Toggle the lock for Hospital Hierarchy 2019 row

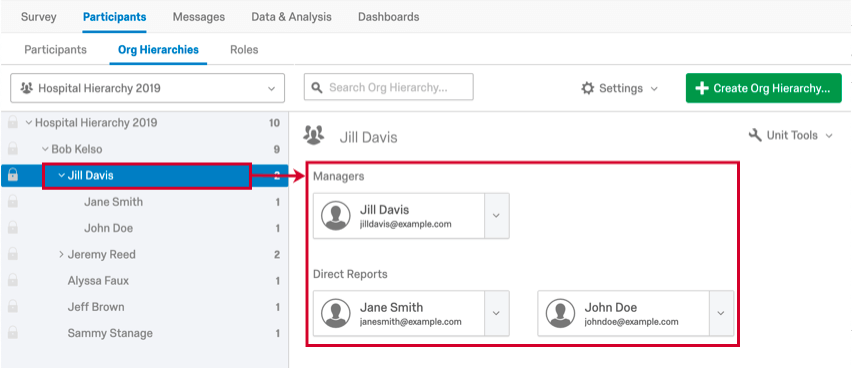click(12, 123)
